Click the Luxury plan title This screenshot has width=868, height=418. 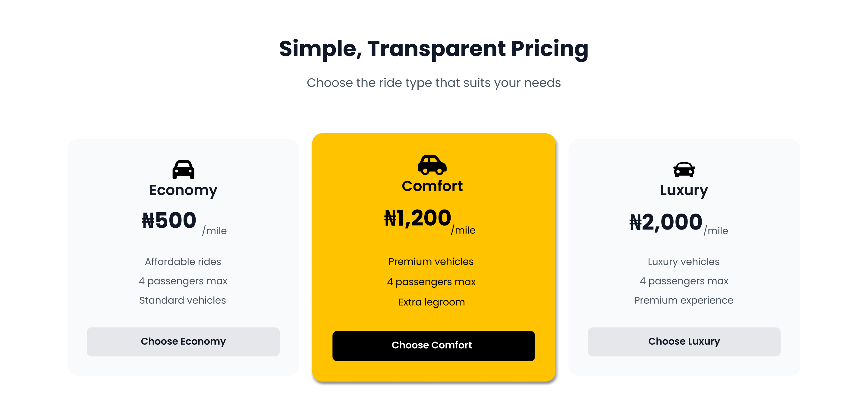click(684, 190)
